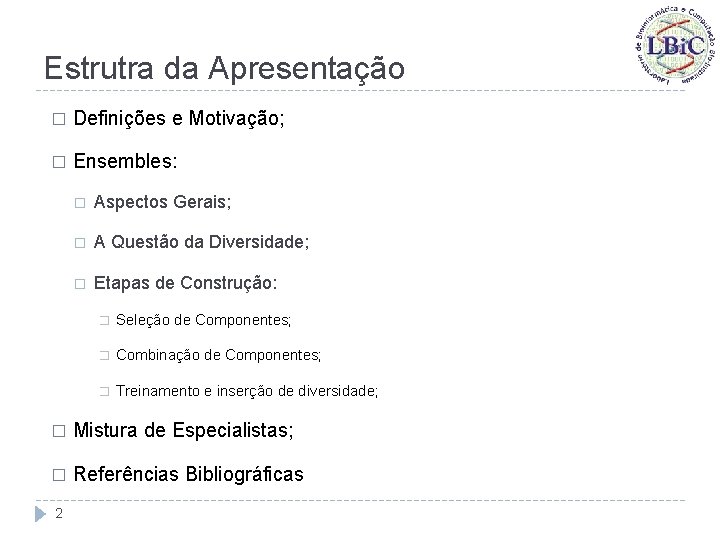Screen dimensions: 720x540
Task: Click the bullet before Referências Bibliográficas
Action: 59,475
